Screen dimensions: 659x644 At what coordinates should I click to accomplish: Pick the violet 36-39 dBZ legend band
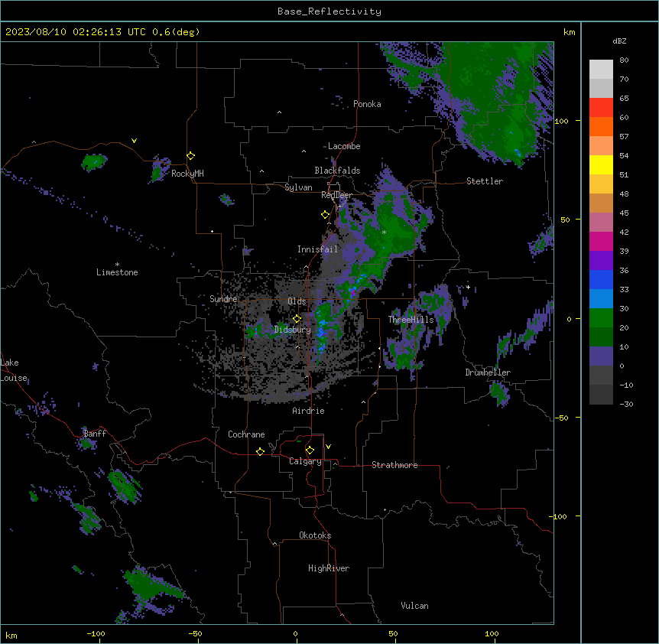coord(601,261)
